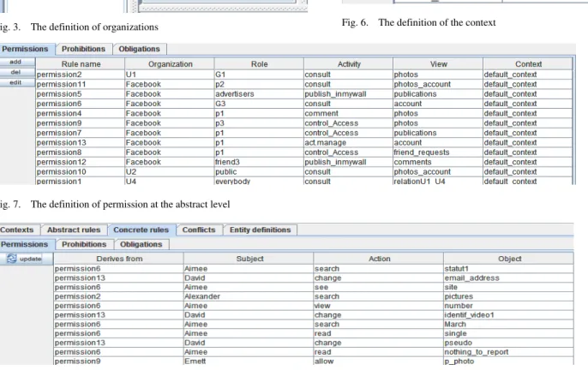Image resolution: width=588 pixels, height=370 pixels.
Task: Click the Object column header
Action: (x=509, y=259)
